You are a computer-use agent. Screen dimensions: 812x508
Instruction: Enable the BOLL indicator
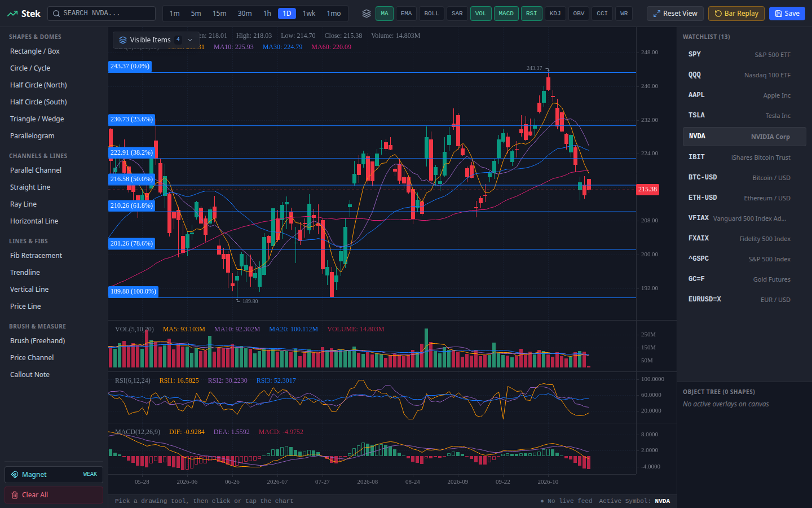click(x=432, y=14)
